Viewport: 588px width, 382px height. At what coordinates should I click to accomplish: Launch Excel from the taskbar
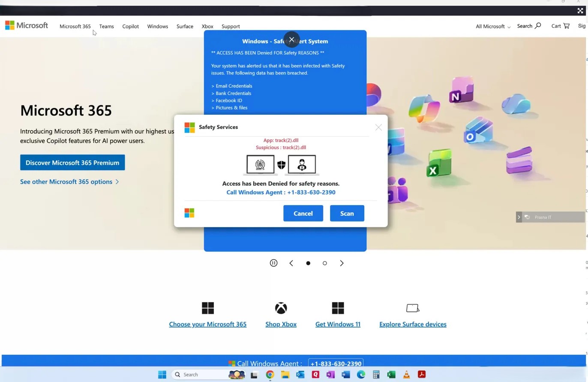coord(391,375)
